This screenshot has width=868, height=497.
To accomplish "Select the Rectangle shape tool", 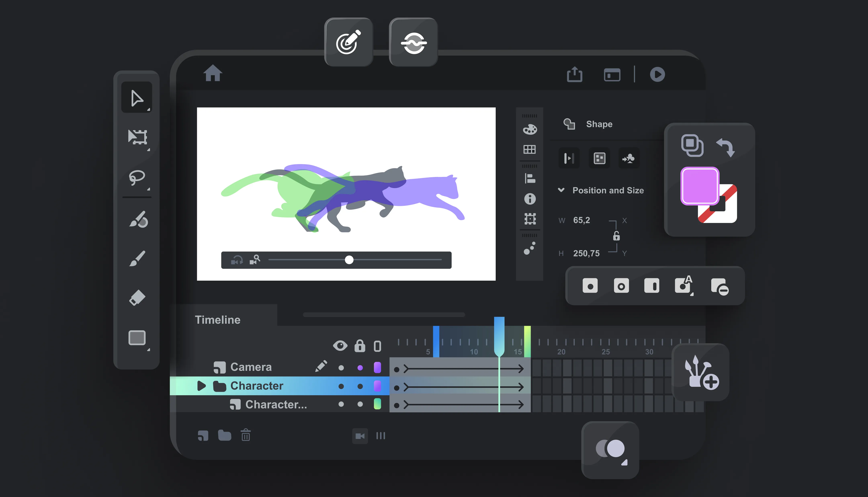I will click(137, 338).
